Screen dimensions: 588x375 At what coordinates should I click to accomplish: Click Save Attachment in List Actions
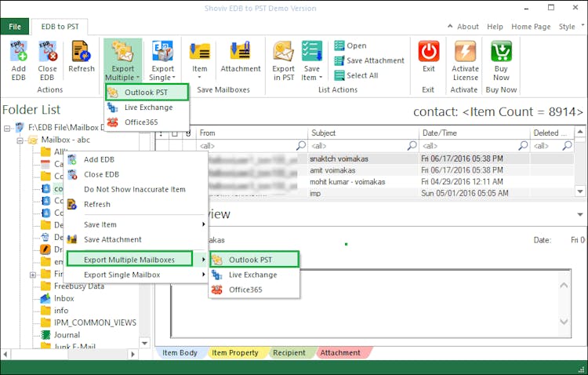[369, 60]
